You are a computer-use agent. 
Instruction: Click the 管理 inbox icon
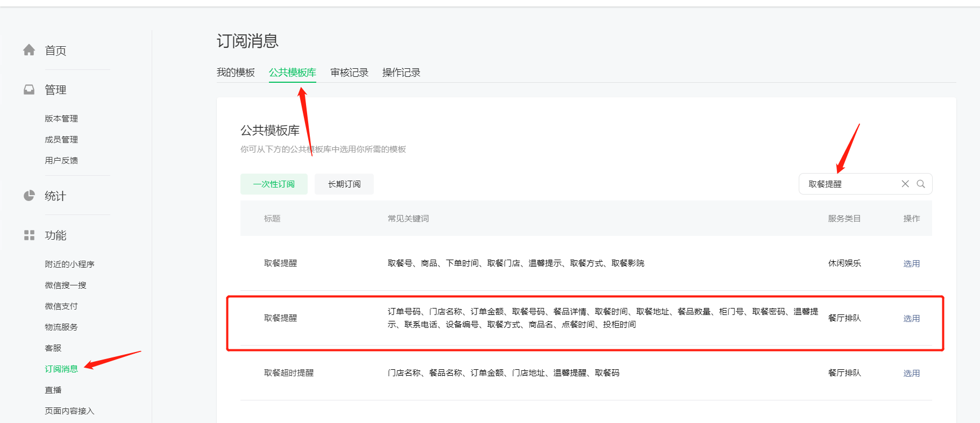coord(29,89)
